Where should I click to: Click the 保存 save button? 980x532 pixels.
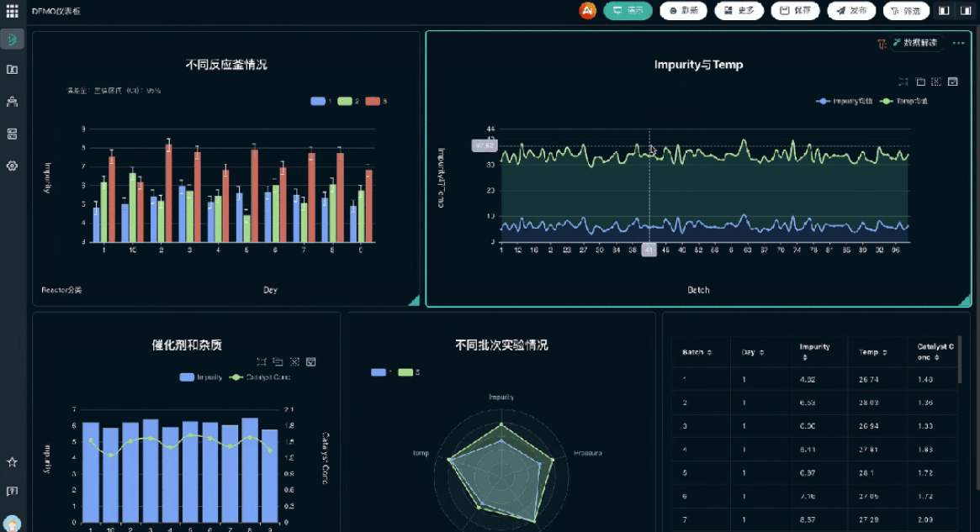click(x=796, y=11)
